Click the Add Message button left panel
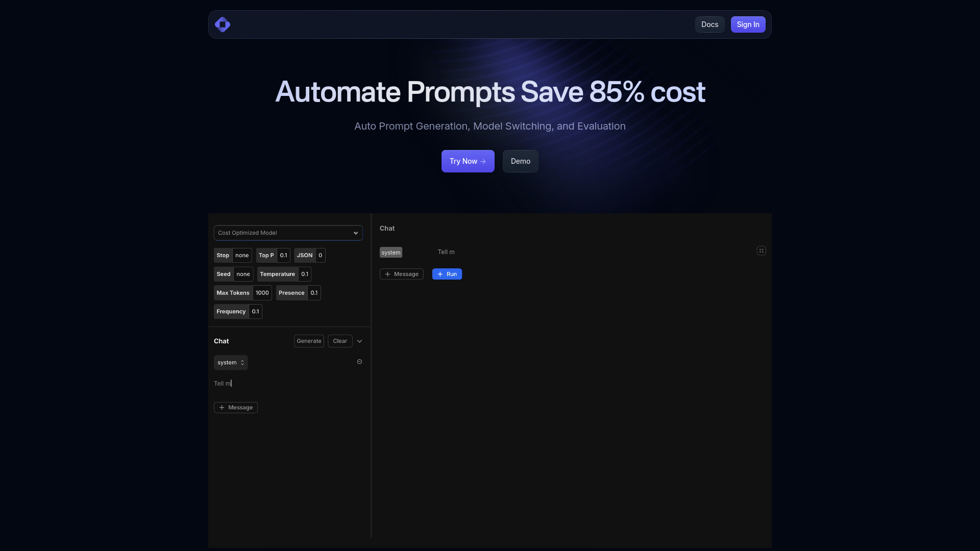 [x=236, y=408]
